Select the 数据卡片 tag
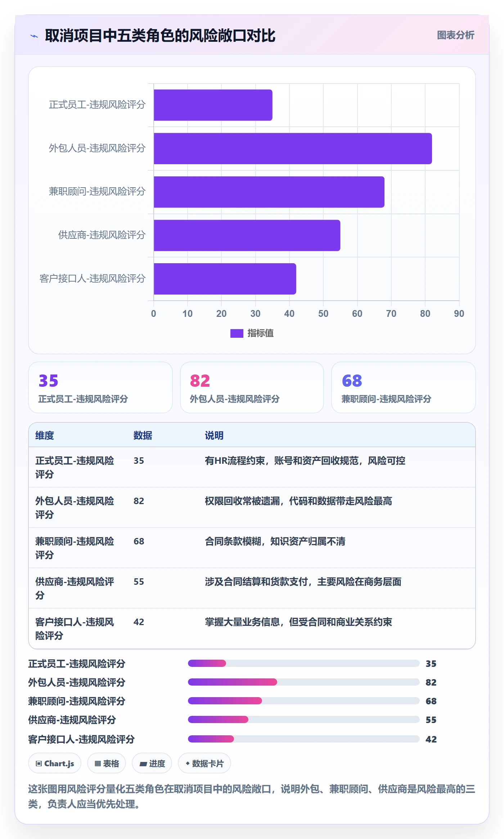Image resolution: width=504 pixels, height=839 pixels. pos(204,763)
